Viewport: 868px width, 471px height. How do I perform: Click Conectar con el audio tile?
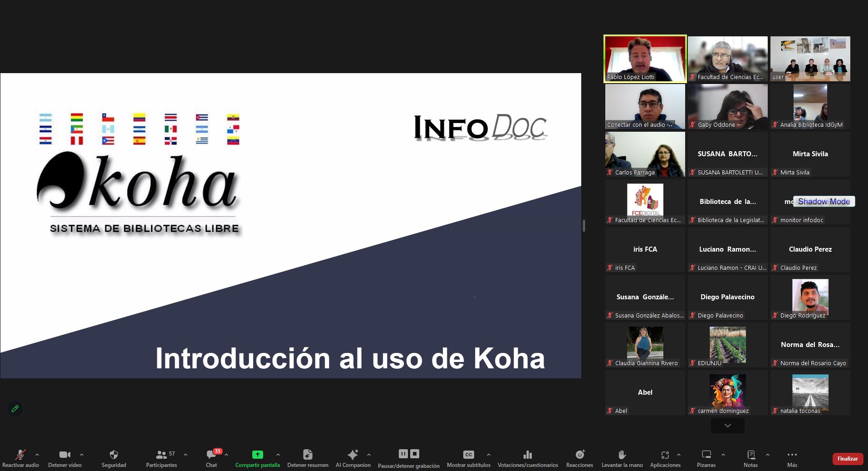click(x=645, y=107)
